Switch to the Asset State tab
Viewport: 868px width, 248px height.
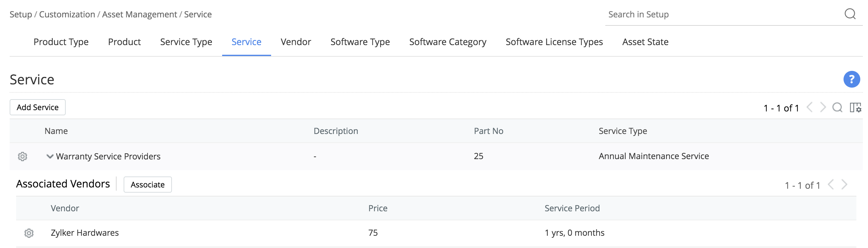tap(645, 42)
